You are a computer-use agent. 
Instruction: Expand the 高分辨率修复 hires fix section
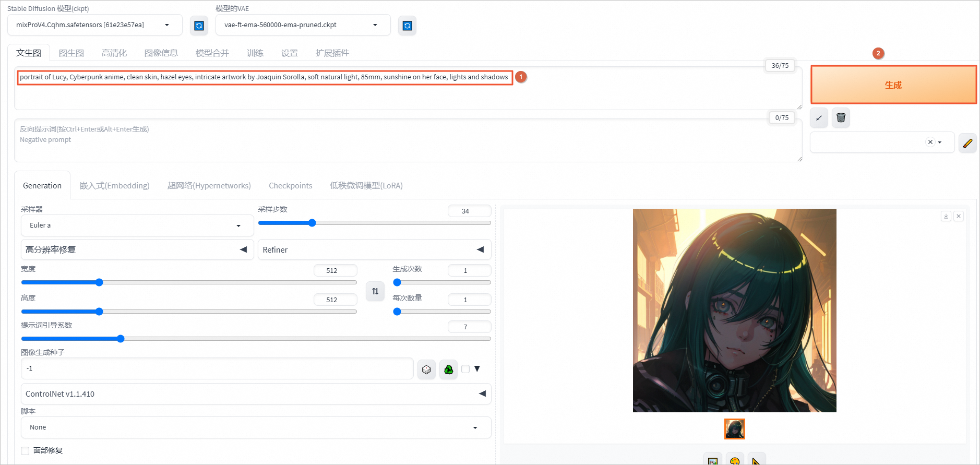coord(137,249)
